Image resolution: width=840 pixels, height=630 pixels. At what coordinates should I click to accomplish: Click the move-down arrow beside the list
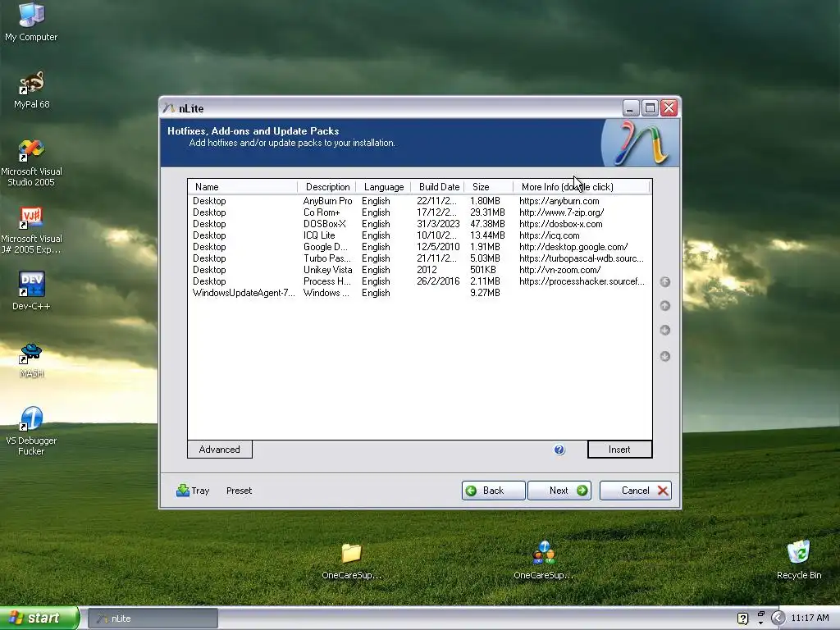click(664, 330)
